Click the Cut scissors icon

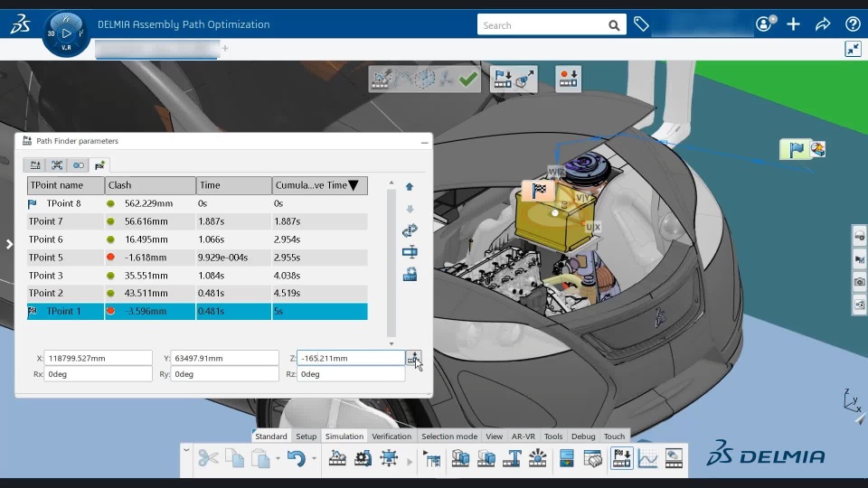click(208, 458)
